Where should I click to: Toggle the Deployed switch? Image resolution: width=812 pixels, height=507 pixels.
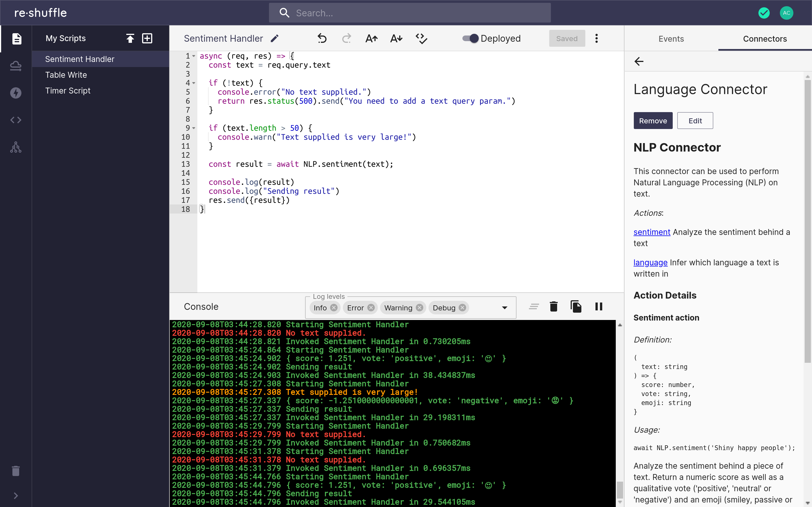470,39
